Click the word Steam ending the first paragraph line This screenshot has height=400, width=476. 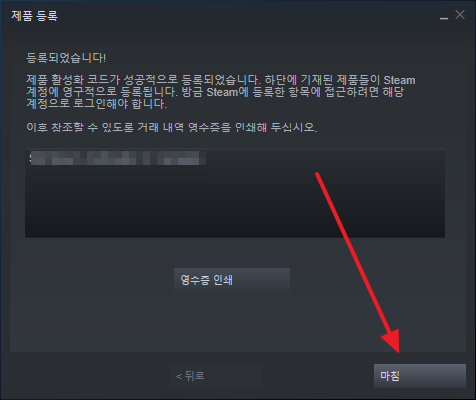pyautogui.click(x=399, y=80)
